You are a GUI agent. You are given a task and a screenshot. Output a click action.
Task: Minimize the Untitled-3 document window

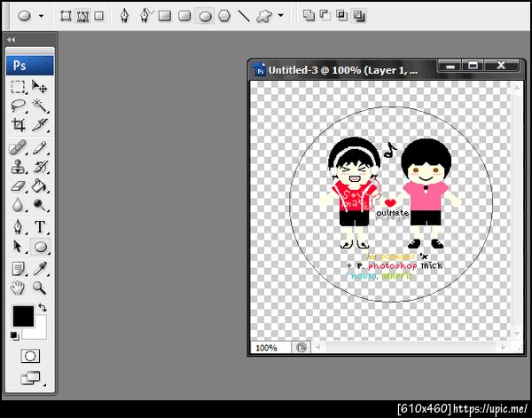coord(450,65)
